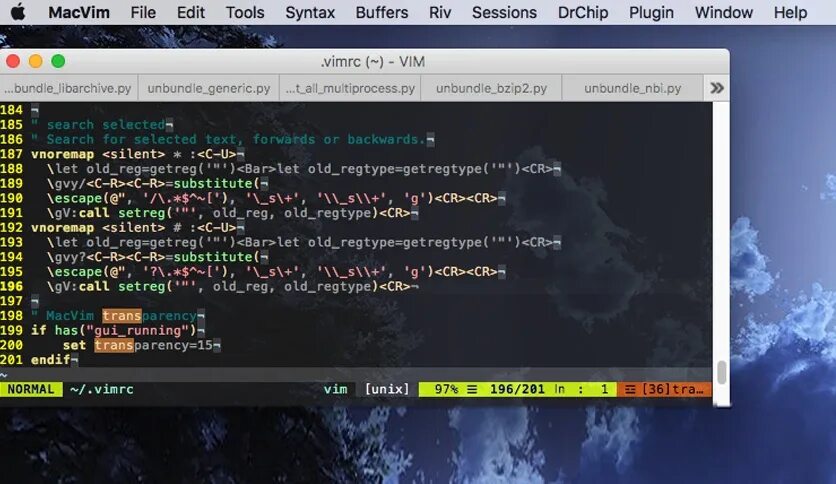The height and width of the screenshot is (484, 836).
Task: Click the ~/.vimrc file path in statusline
Action: (x=101, y=389)
